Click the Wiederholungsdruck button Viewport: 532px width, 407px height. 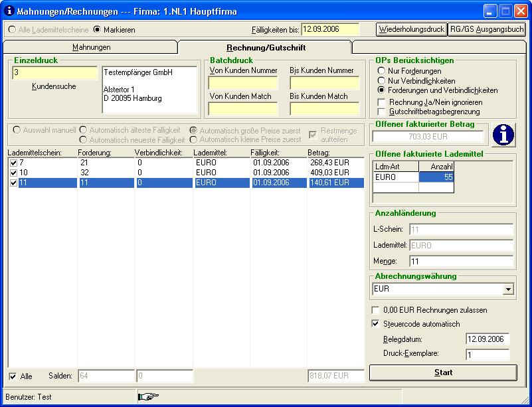pyautogui.click(x=410, y=29)
